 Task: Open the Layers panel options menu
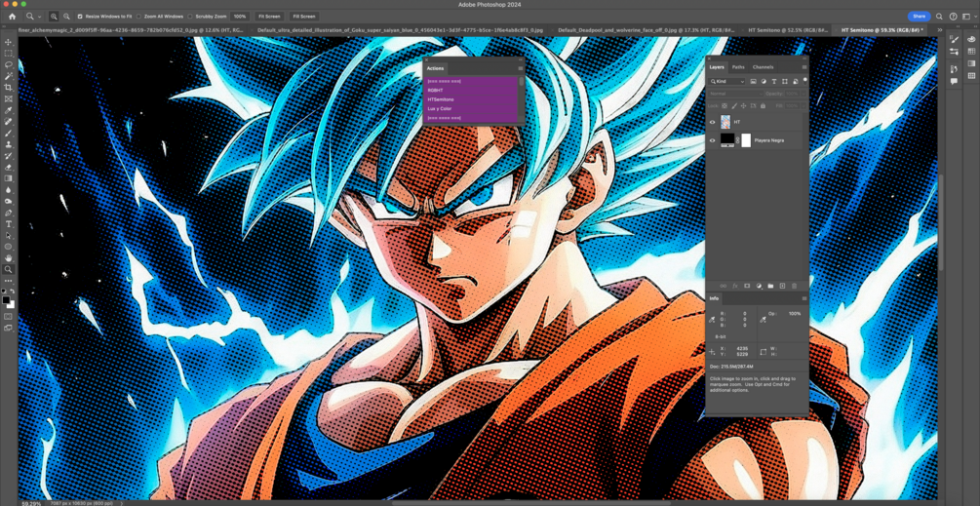click(804, 67)
